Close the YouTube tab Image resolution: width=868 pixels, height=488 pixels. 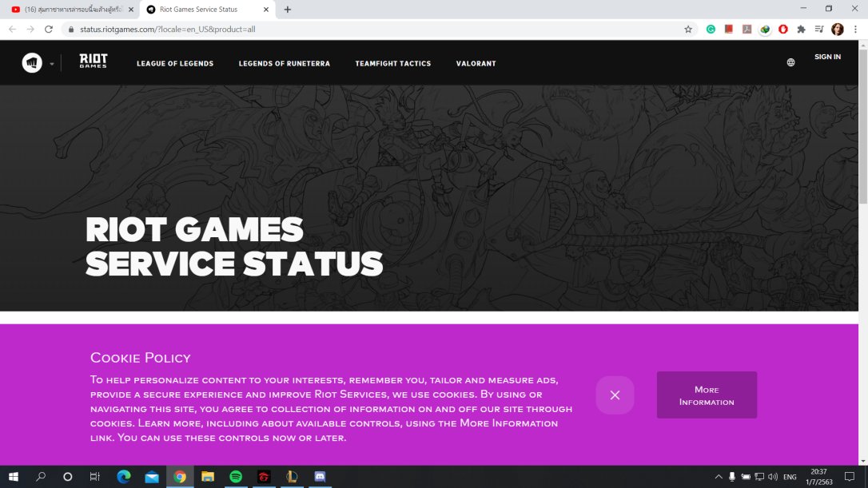[x=130, y=10]
